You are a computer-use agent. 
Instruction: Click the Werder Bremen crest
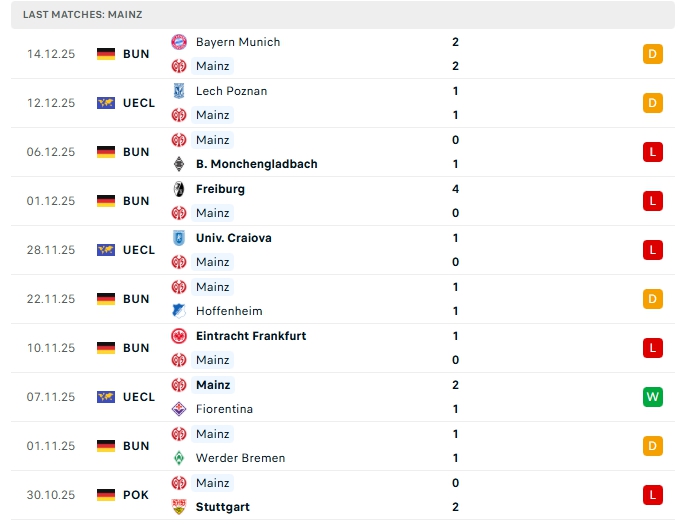pos(179,458)
